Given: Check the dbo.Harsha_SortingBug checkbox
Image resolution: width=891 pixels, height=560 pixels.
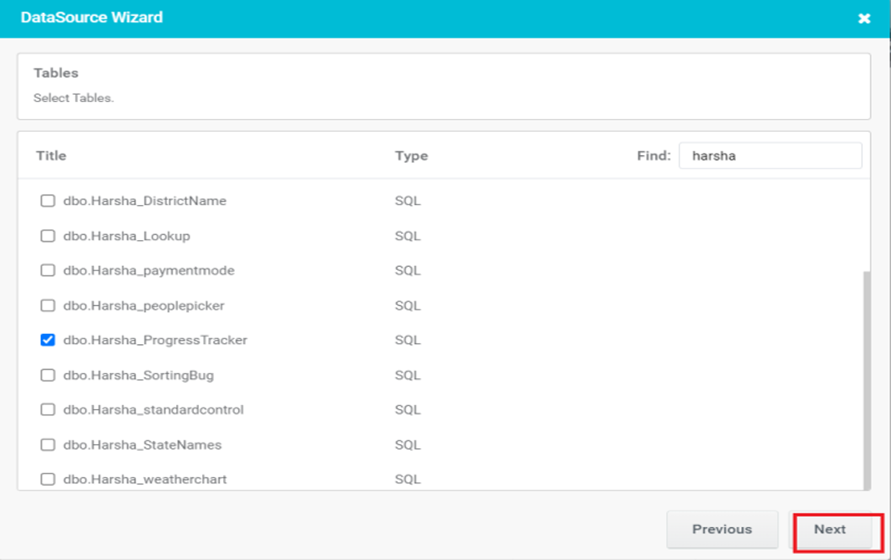Looking at the screenshot, I should click(x=47, y=375).
